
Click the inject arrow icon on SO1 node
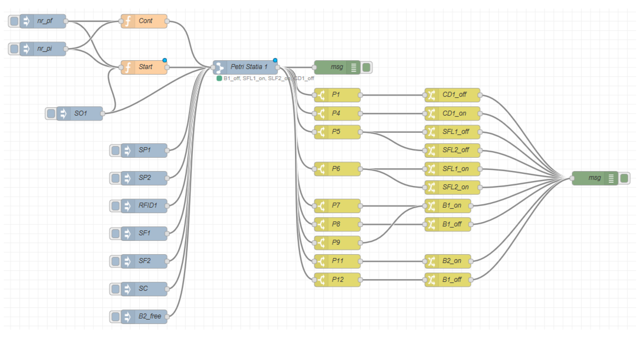point(63,114)
